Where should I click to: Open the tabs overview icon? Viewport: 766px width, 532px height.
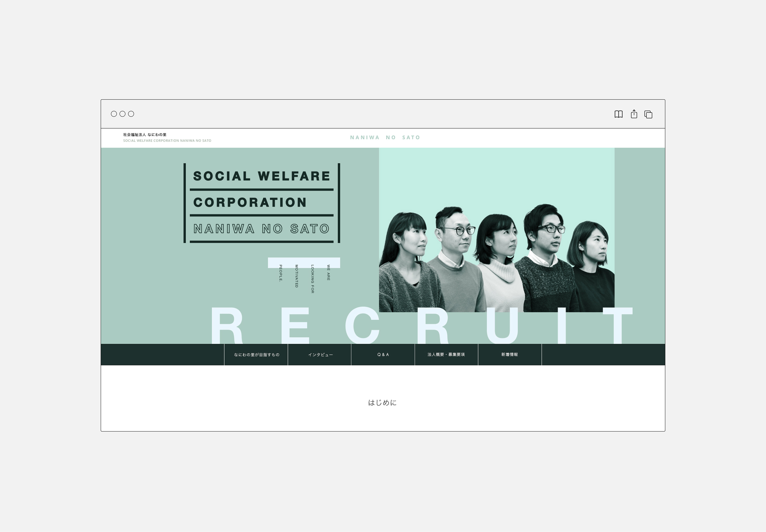[648, 114]
